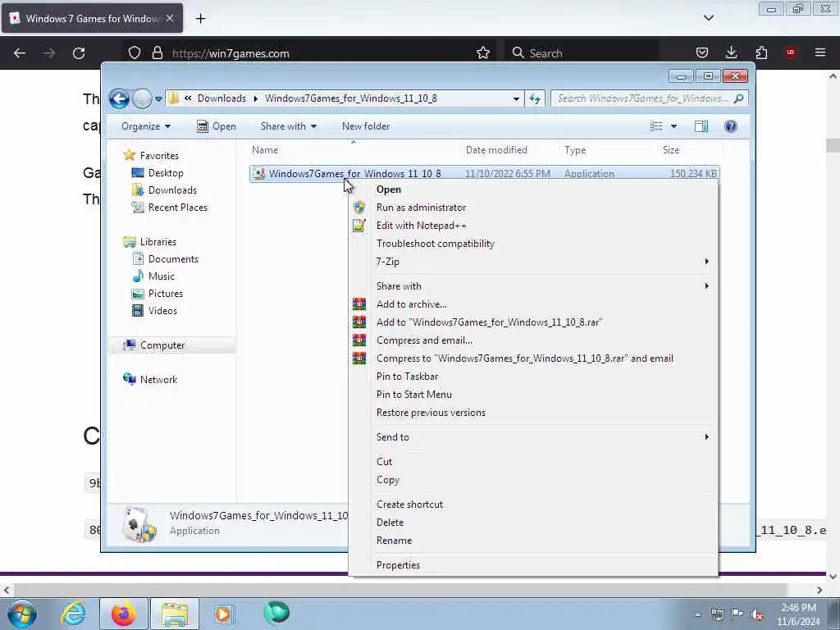Choose Copy from the context menu
The height and width of the screenshot is (630, 840).
click(x=533, y=480)
